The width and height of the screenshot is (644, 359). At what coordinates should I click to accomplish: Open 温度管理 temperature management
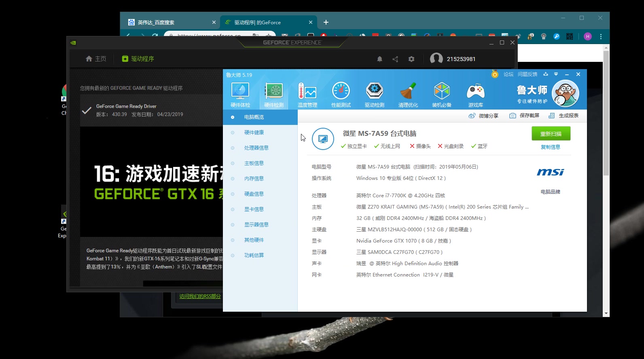pos(307,95)
